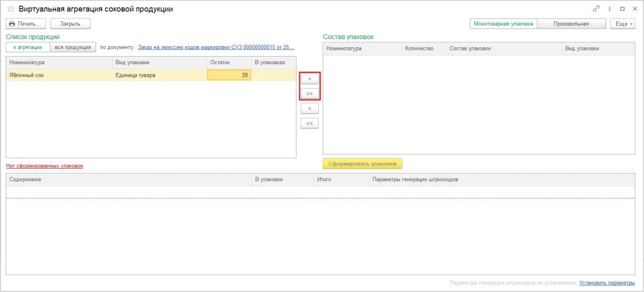
Task: Add window to favorites with star icon
Action: 10,9
